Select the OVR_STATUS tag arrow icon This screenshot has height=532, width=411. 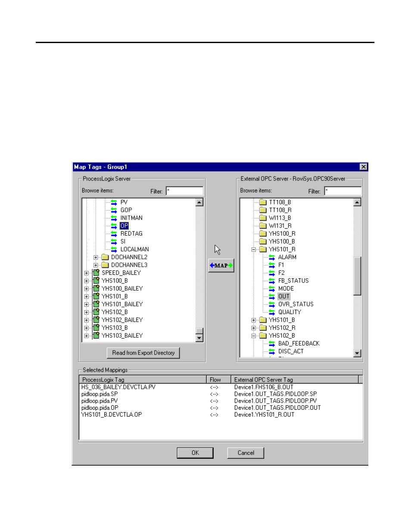[272, 304]
